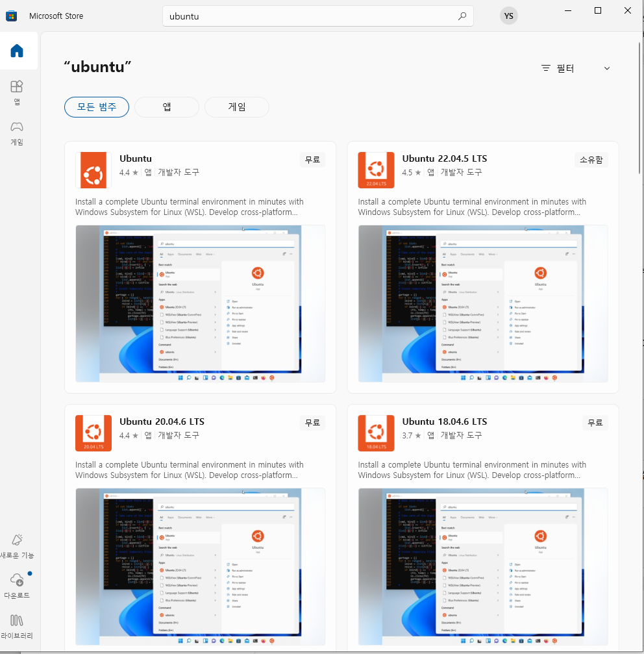Click the search box containing ubuntu
The height and width of the screenshot is (654, 644).
point(318,16)
